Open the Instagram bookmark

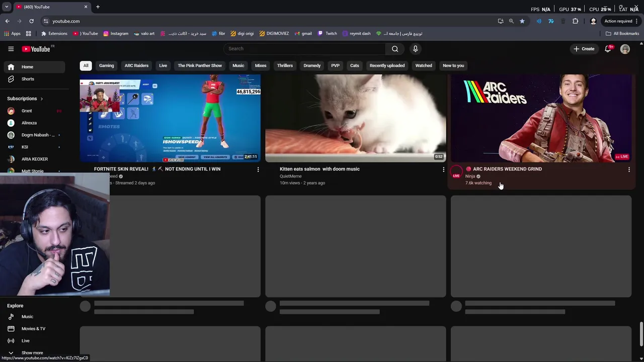pyautogui.click(x=116, y=34)
